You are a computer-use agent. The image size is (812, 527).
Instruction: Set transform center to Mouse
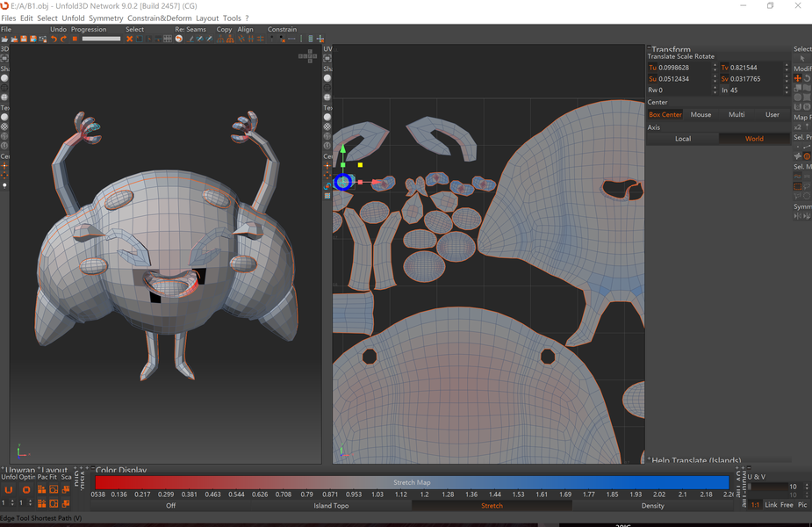[701, 114]
